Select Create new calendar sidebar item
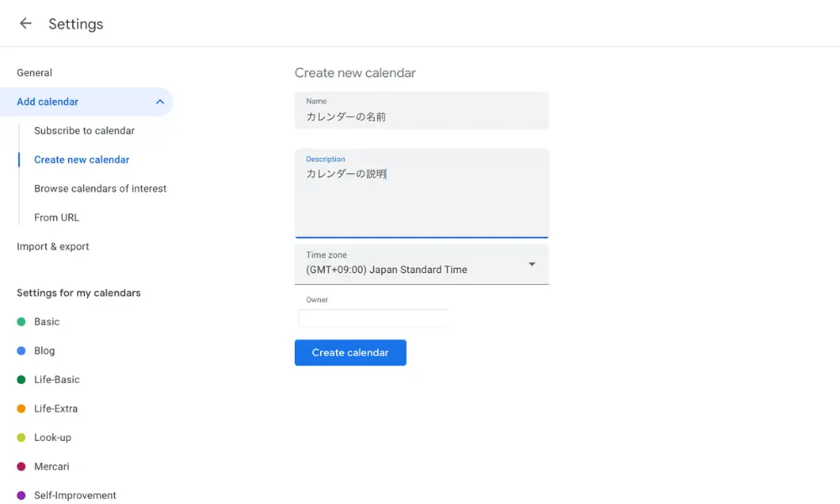 pyautogui.click(x=81, y=160)
